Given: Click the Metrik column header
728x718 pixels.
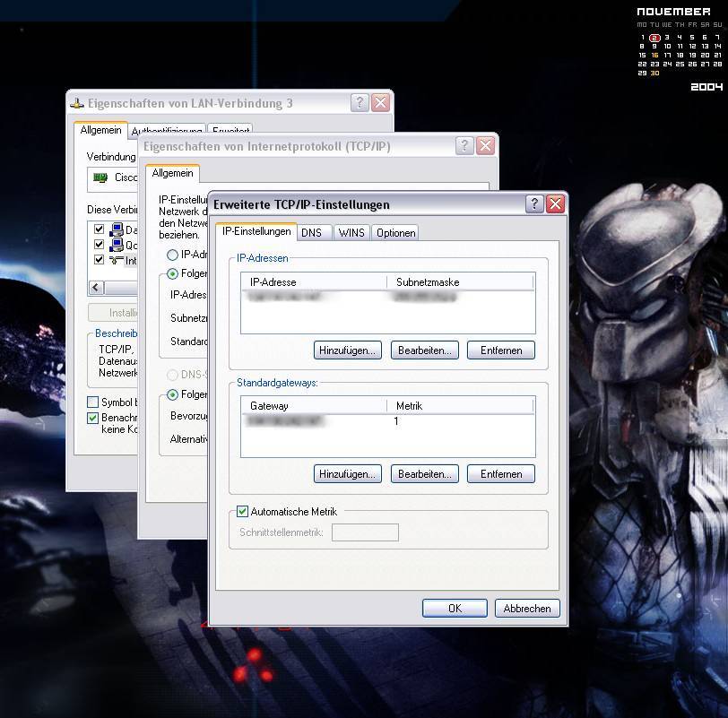Looking at the screenshot, I should coord(460,406).
